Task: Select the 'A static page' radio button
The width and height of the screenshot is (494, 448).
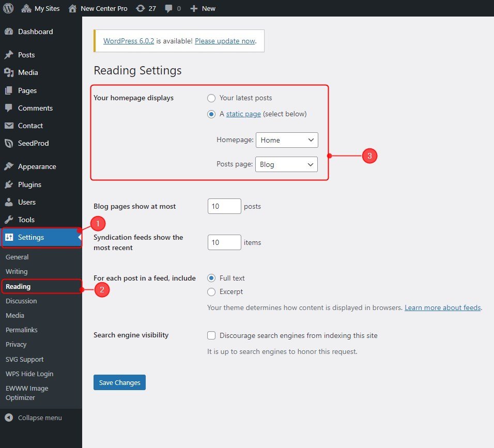Action: (x=211, y=114)
